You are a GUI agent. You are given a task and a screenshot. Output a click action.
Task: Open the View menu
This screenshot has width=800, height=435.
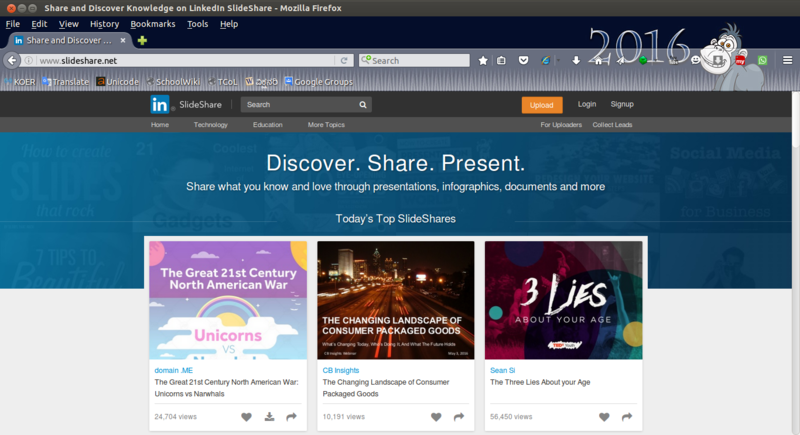pyautogui.click(x=68, y=24)
